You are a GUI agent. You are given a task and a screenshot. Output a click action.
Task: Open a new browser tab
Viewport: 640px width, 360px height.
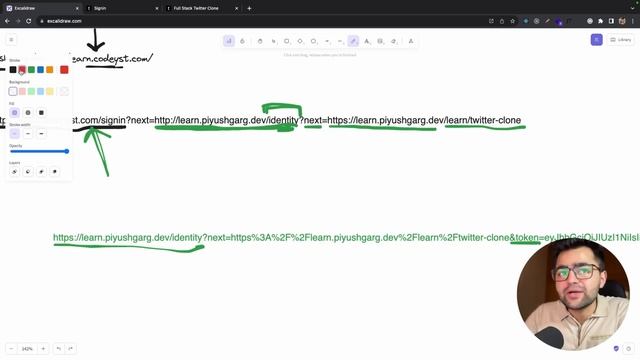249,8
